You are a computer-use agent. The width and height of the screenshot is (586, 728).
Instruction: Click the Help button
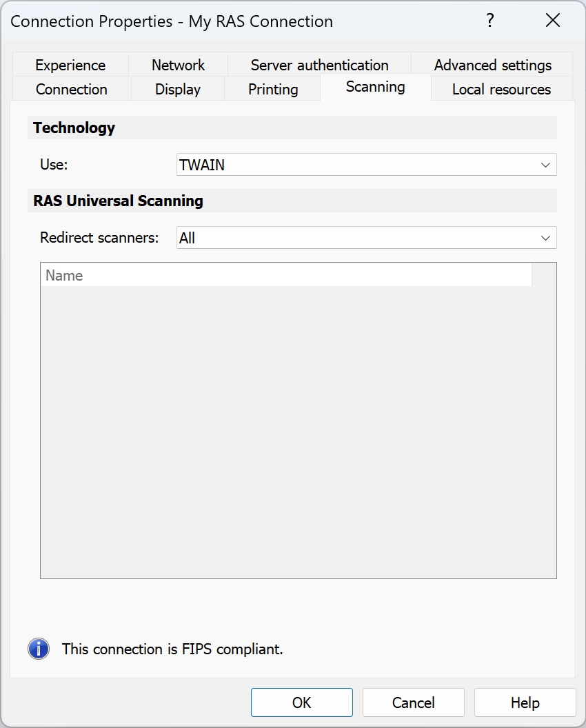tap(525, 702)
